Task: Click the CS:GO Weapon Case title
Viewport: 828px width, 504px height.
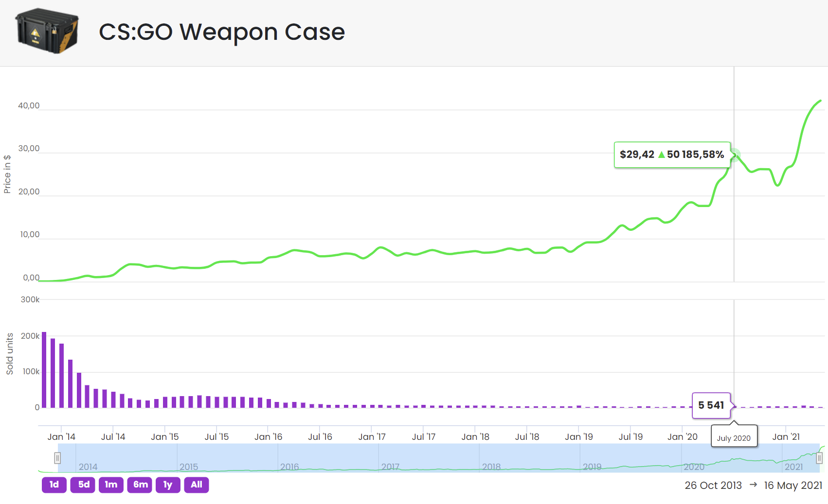Action: point(222,32)
